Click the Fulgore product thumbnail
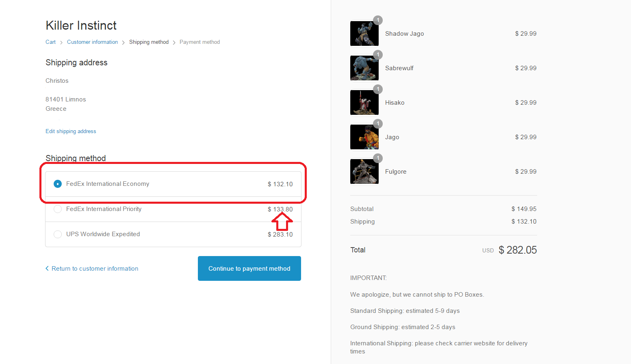This screenshot has height=364, width=631. pos(364,172)
